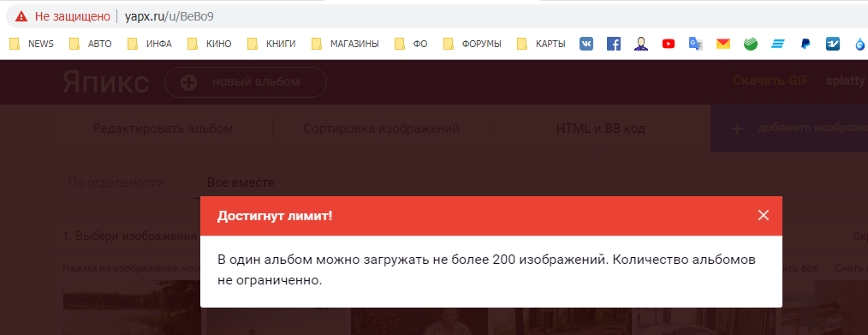The width and height of the screenshot is (868, 335).
Task: Close the limit reached dialog
Action: coord(764,215)
